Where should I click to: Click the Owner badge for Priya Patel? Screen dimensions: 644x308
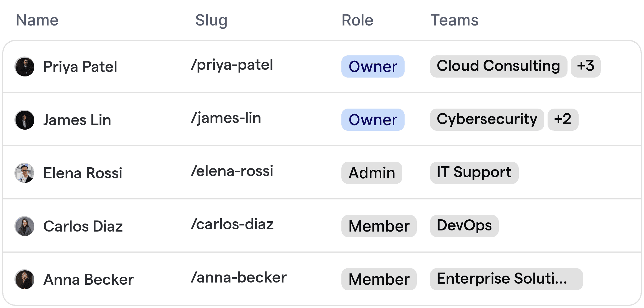(373, 66)
